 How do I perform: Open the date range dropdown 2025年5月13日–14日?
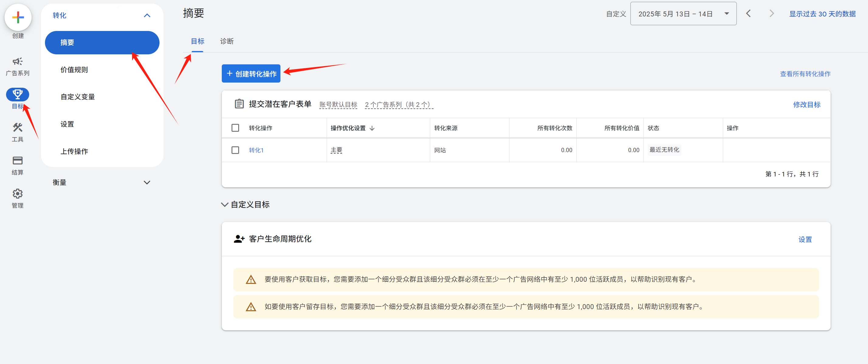(x=683, y=14)
